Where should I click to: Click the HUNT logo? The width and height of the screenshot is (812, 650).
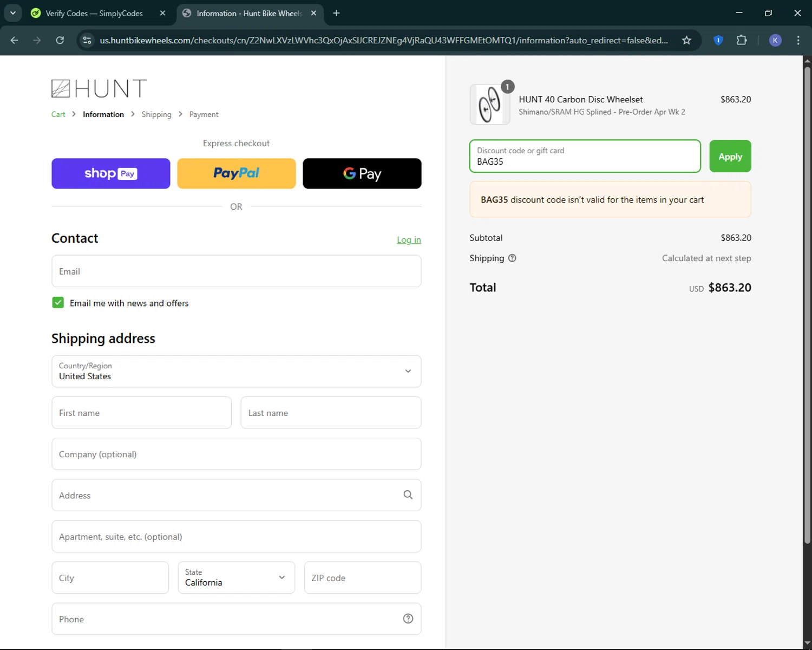[99, 88]
